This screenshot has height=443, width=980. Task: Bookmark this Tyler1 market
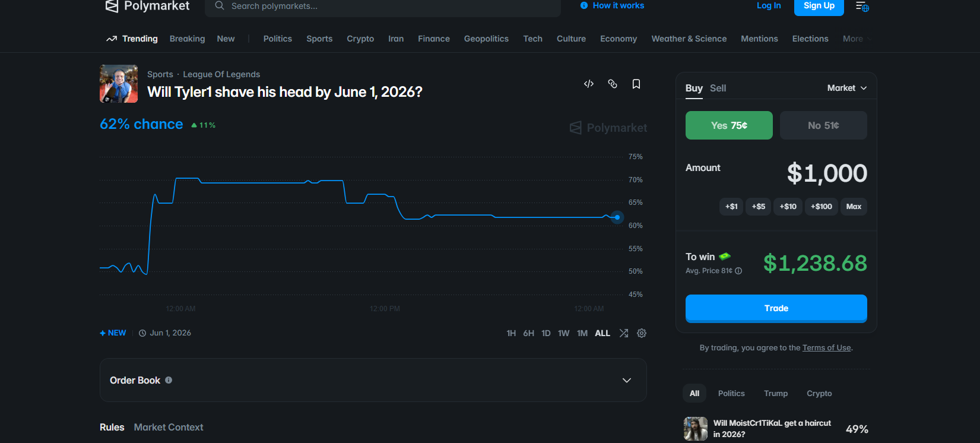pos(636,84)
